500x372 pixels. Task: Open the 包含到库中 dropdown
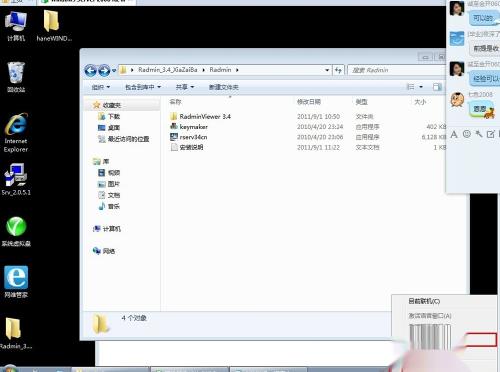coord(143,87)
